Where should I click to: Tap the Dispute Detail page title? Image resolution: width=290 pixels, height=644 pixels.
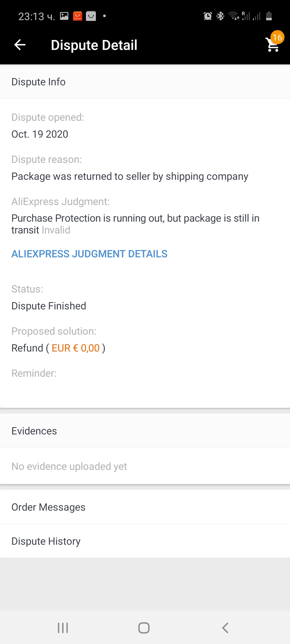coord(94,45)
